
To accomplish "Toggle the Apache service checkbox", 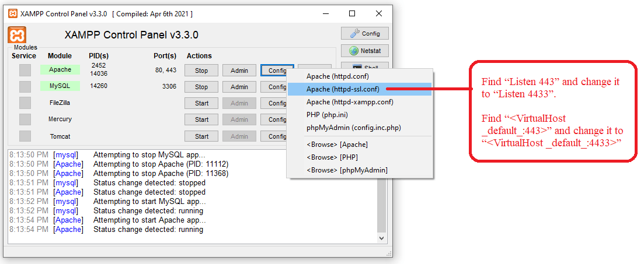I will 25,70.
